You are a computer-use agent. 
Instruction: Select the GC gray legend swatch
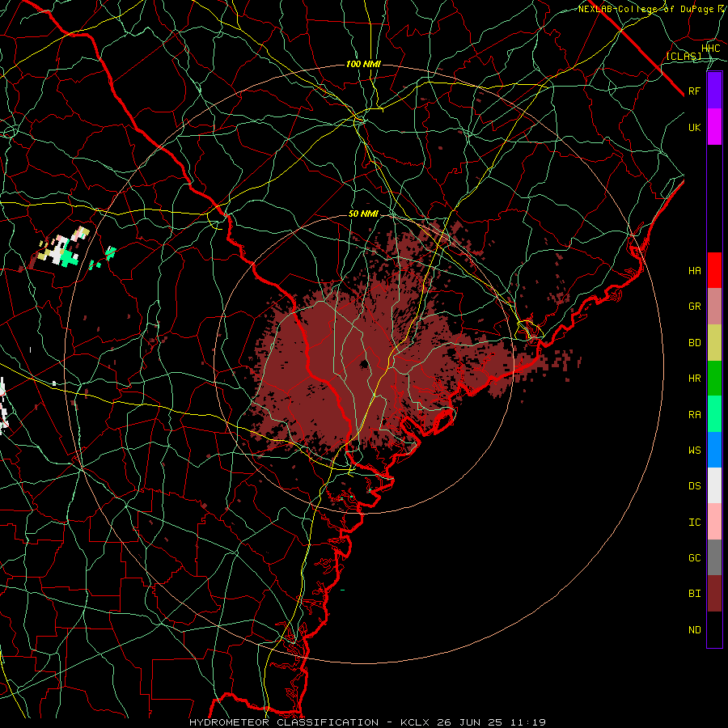click(714, 557)
